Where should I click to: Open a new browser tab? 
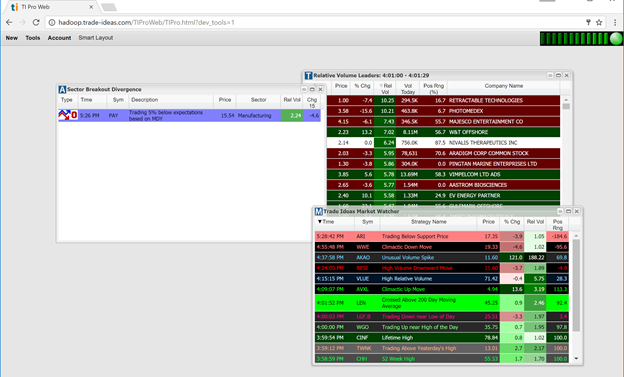109,7
